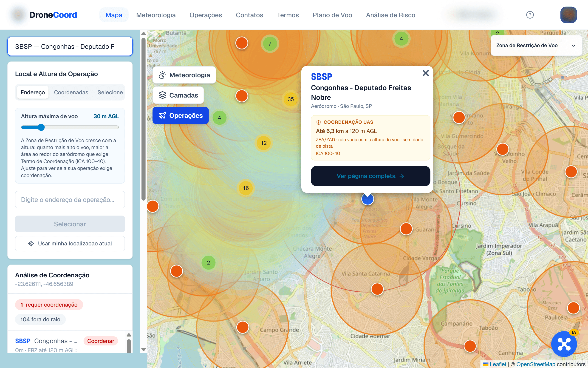The width and height of the screenshot is (588, 368).
Task: Click the orange marker near Paulicéia
Action: [x=573, y=308]
